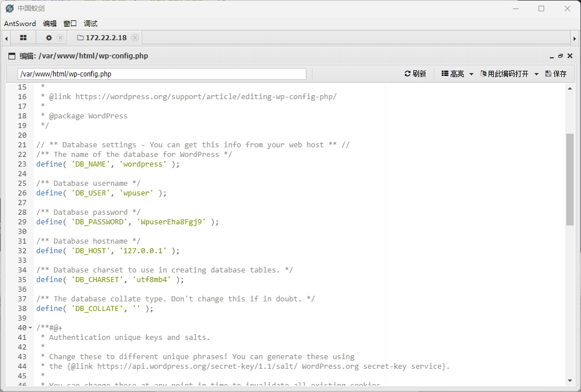Close the settings gear tab
The height and width of the screenshot is (392, 581).
pos(60,38)
